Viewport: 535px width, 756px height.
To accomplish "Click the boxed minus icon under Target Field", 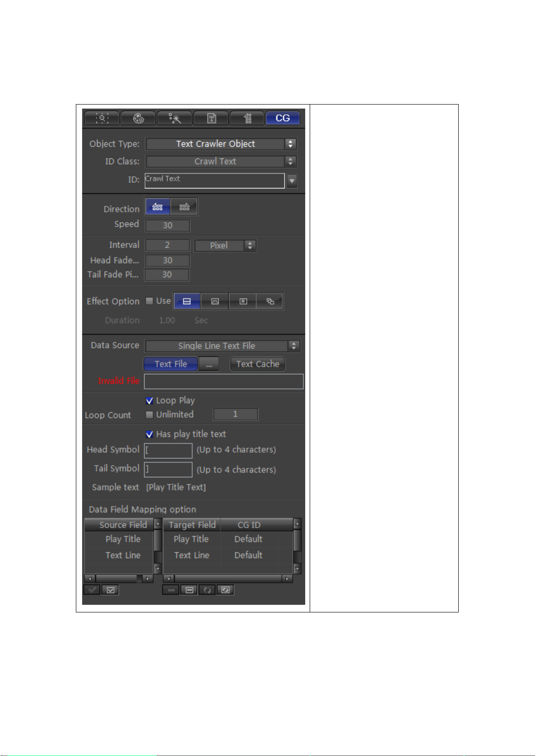I will pos(189,590).
